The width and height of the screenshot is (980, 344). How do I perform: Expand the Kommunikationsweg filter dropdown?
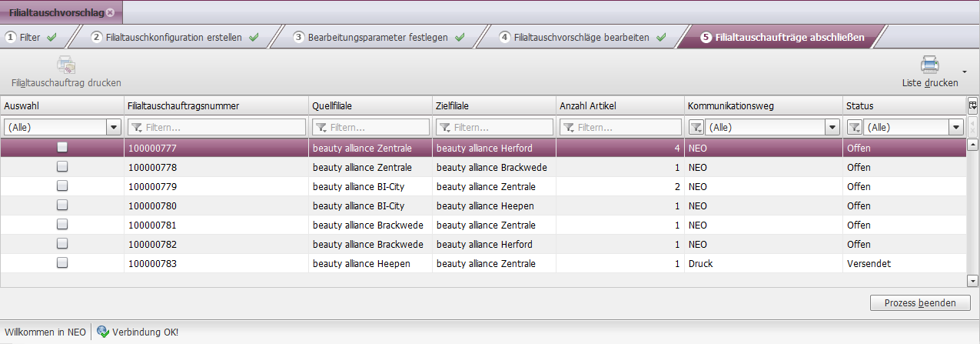pos(832,127)
